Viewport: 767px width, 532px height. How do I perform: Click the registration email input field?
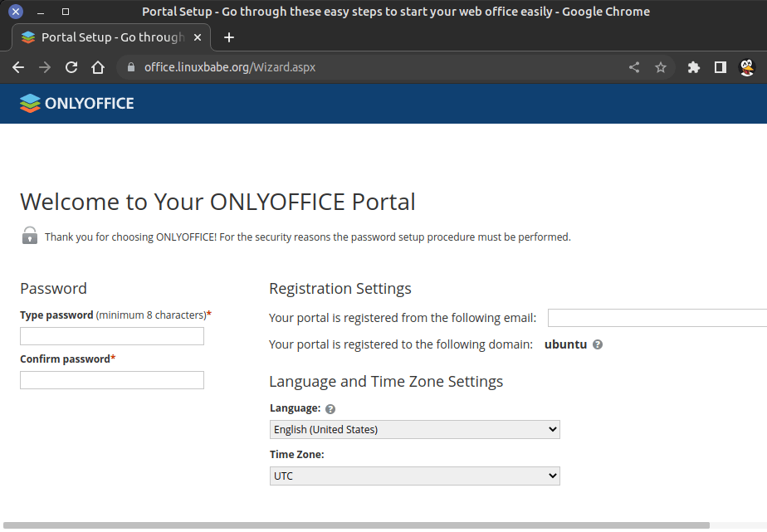pyautogui.click(x=656, y=318)
